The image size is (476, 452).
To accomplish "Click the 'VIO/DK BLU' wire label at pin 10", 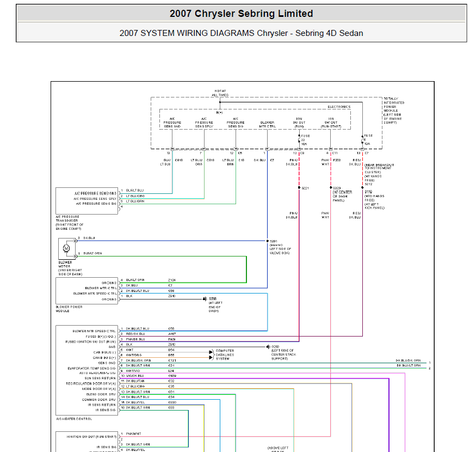I will click(135, 376).
